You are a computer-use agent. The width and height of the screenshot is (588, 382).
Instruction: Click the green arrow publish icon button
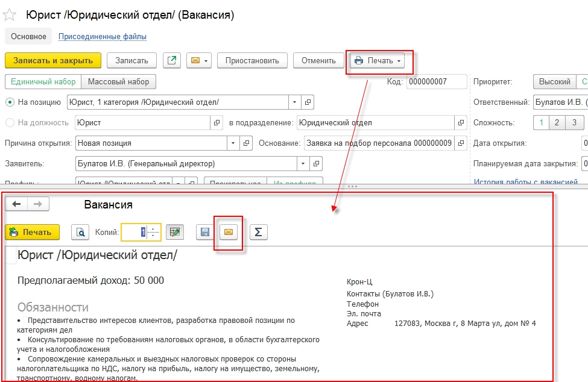click(172, 60)
